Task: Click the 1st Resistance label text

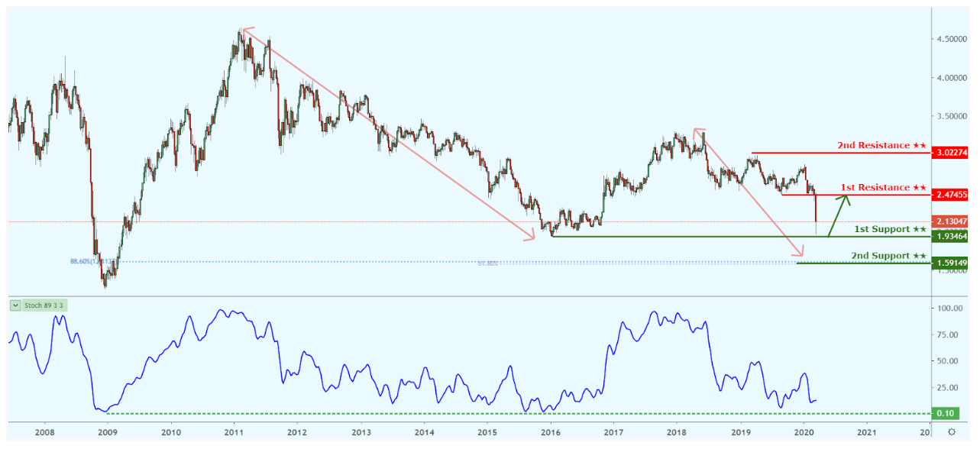Action: point(884,187)
